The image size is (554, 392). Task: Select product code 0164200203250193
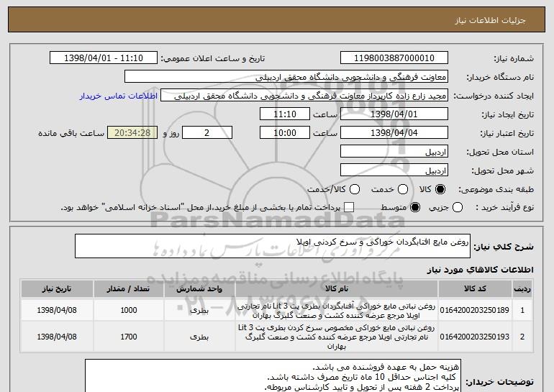point(475,337)
